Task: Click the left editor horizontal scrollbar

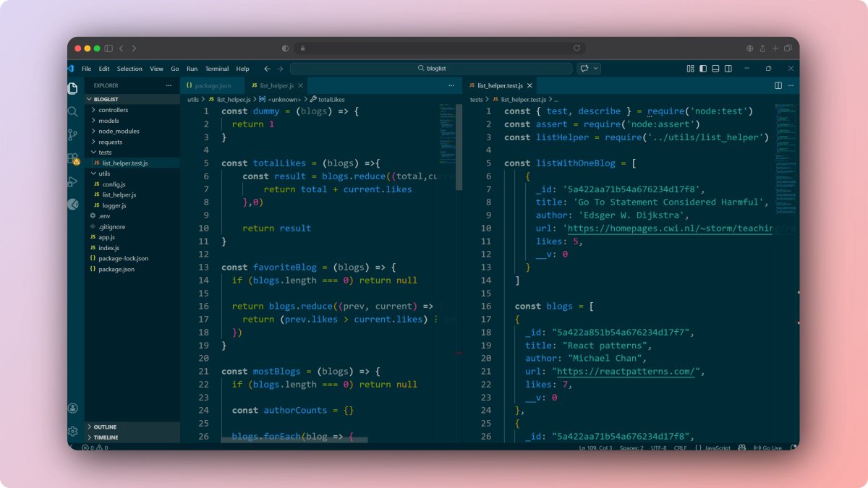Action: (x=294, y=440)
